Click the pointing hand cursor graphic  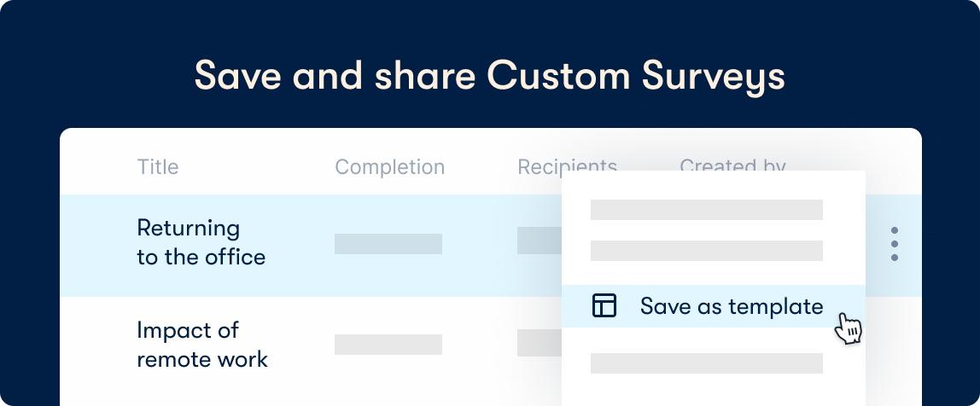[x=849, y=328]
